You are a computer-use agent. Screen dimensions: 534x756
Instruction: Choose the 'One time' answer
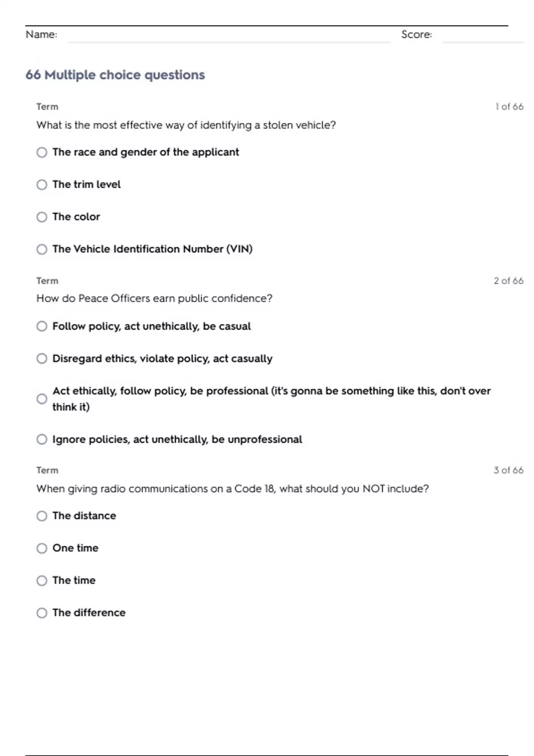coord(42,548)
